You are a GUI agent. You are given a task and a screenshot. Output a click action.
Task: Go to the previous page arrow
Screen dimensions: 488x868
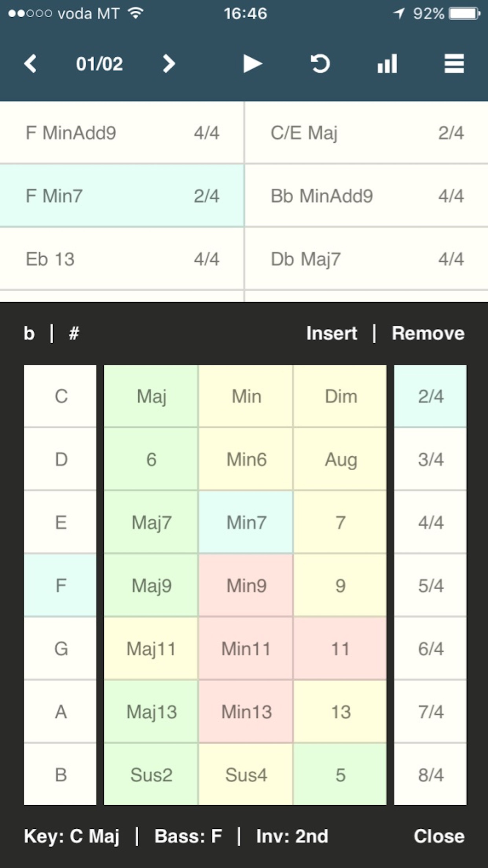(x=31, y=64)
